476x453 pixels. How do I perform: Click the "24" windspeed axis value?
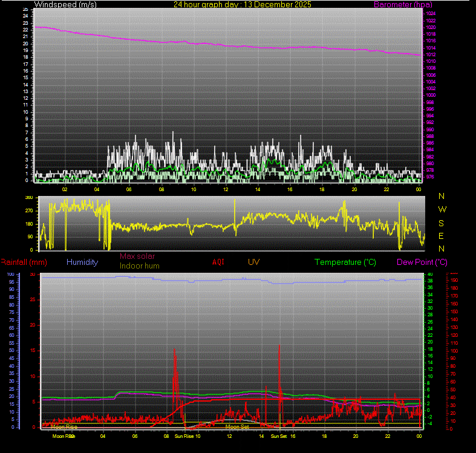point(25,16)
